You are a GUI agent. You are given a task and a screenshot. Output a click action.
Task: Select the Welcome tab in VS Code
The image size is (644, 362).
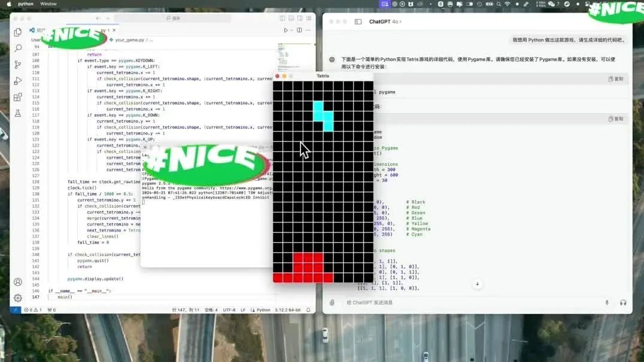38,30
